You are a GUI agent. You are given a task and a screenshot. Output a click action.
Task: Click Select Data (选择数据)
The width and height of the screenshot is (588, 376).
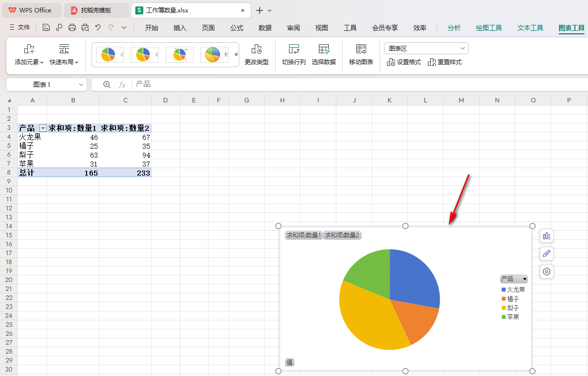[324, 55]
